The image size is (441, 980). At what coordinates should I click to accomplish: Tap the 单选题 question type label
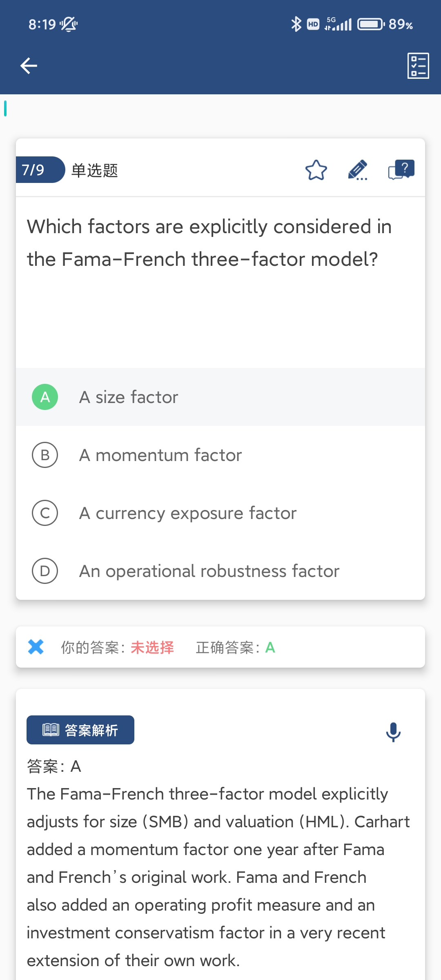(x=95, y=170)
